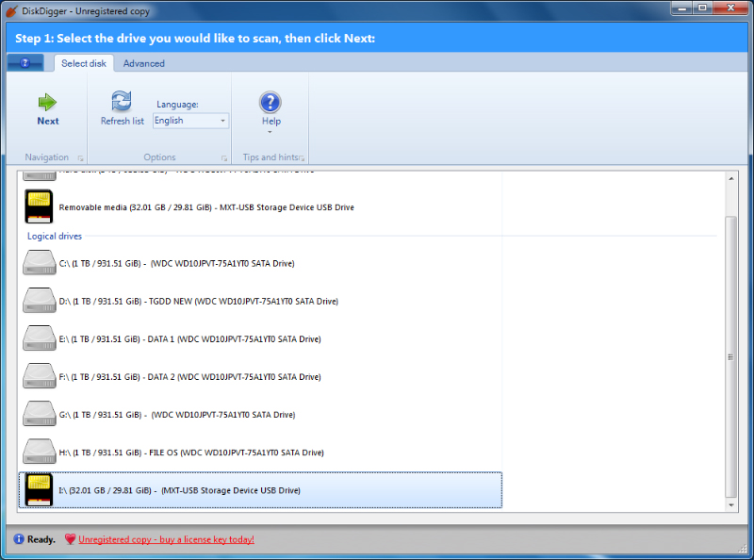
Task: Click the Refresh list label
Action: pos(123,122)
